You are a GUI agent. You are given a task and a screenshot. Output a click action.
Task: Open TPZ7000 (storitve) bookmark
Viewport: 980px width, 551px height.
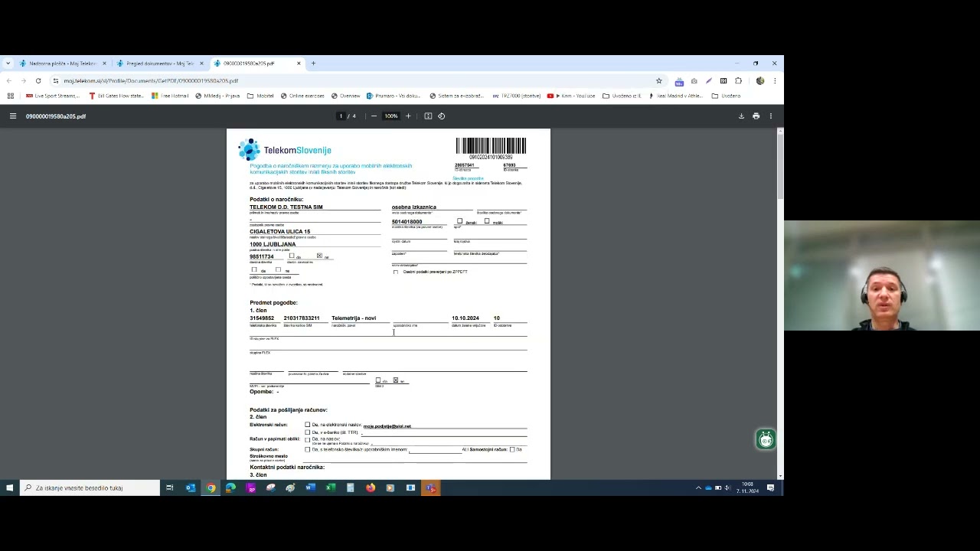point(515,96)
